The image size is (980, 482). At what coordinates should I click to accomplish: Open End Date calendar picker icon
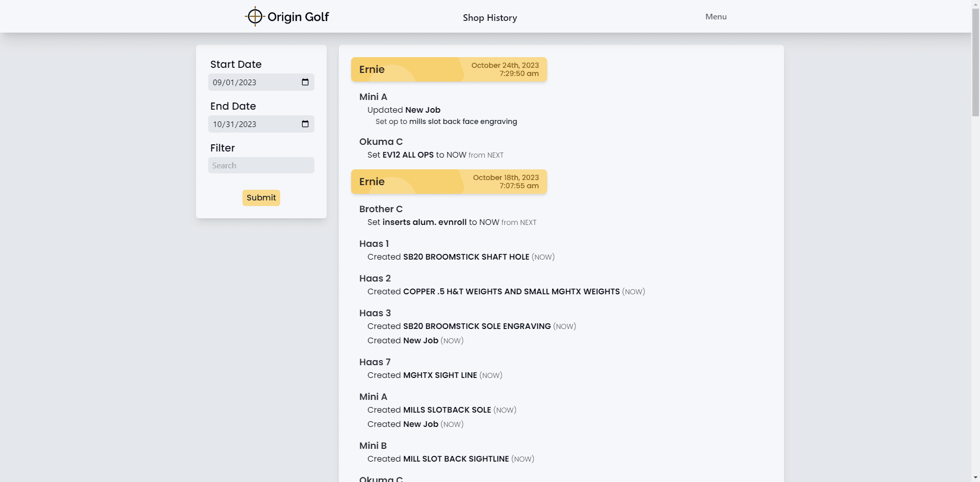coord(305,124)
